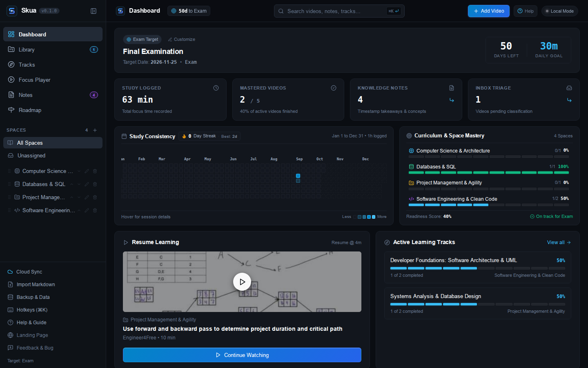588x368 pixels.
Task: Collapse the sidebar with the panel icon
Action: pyautogui.click(x=94, y=11)
